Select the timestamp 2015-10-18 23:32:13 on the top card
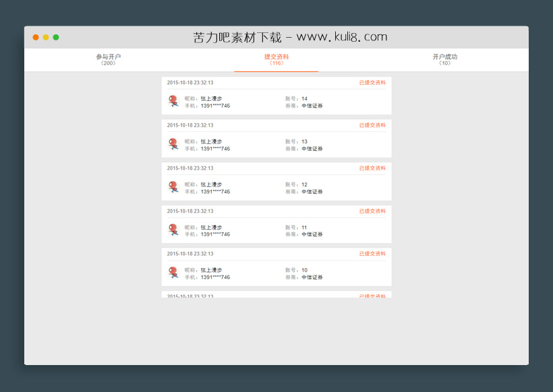 pyautogui.click(x=189, y=81)
